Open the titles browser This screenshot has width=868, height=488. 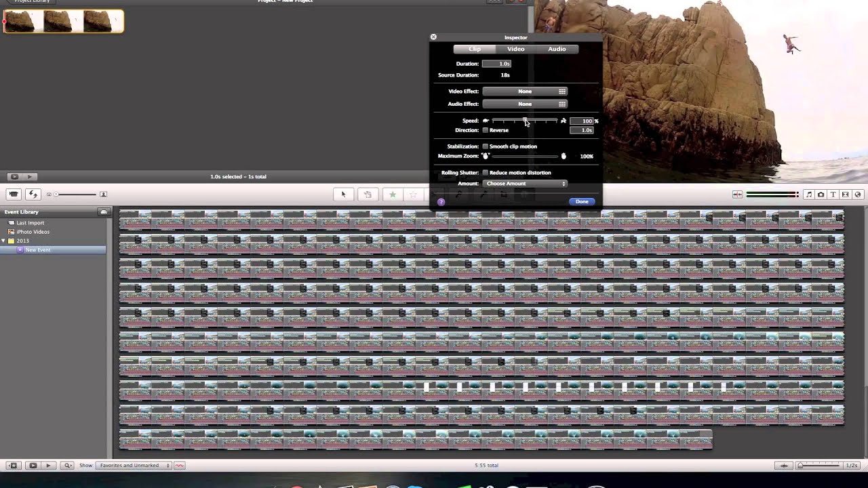coord(833,195)
